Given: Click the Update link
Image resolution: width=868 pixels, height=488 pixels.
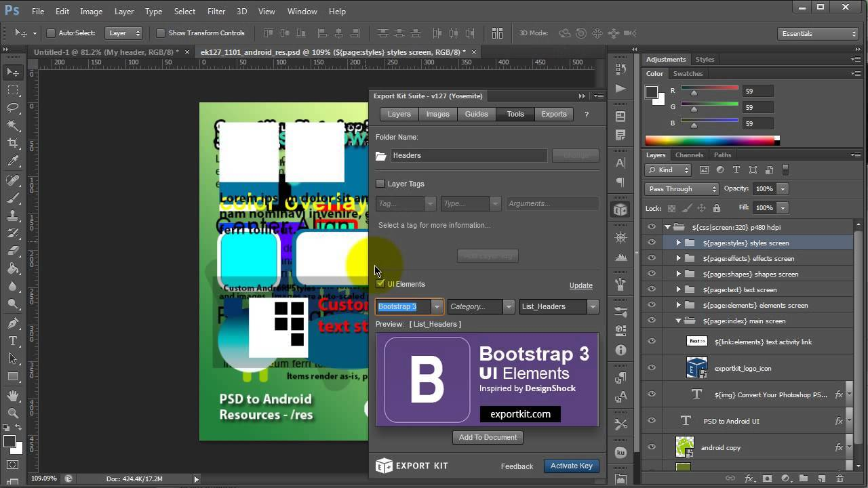Looking at the screenshot, I should pyautogui.click(x=581, y=285).
